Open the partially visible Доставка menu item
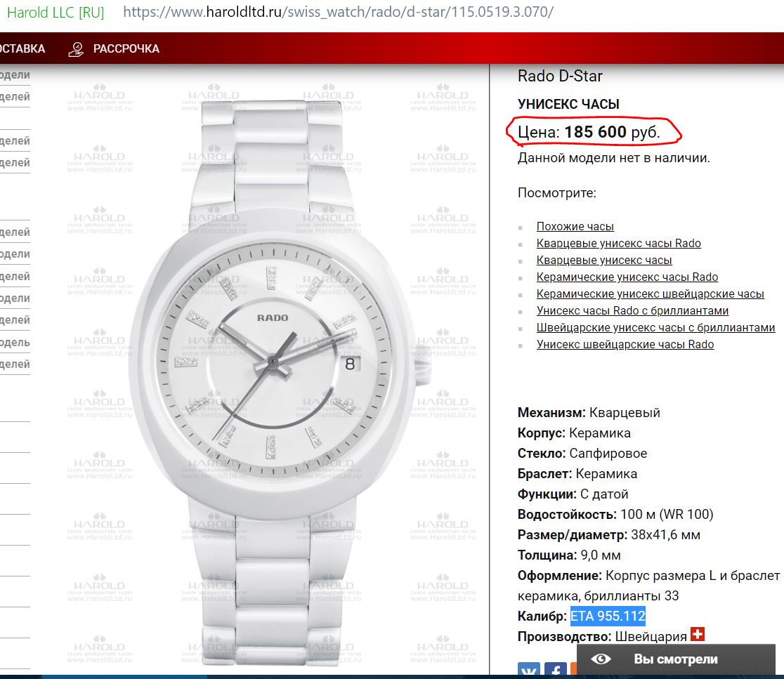 click(22, 49)
